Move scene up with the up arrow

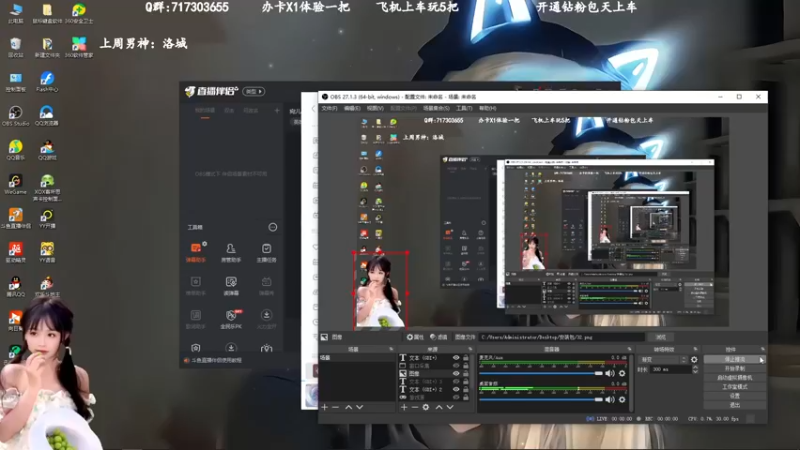click(x=348, y=407)
